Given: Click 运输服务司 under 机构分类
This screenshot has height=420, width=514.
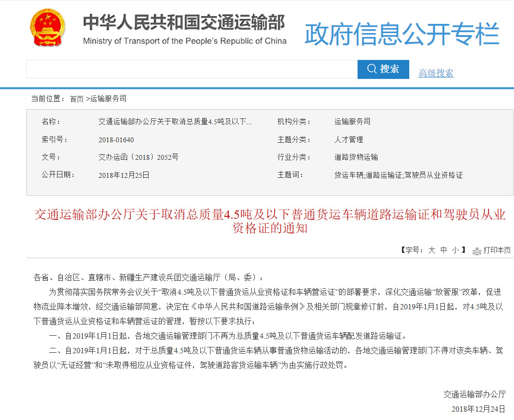Looking at the screenshot, I should pos(352,122).
